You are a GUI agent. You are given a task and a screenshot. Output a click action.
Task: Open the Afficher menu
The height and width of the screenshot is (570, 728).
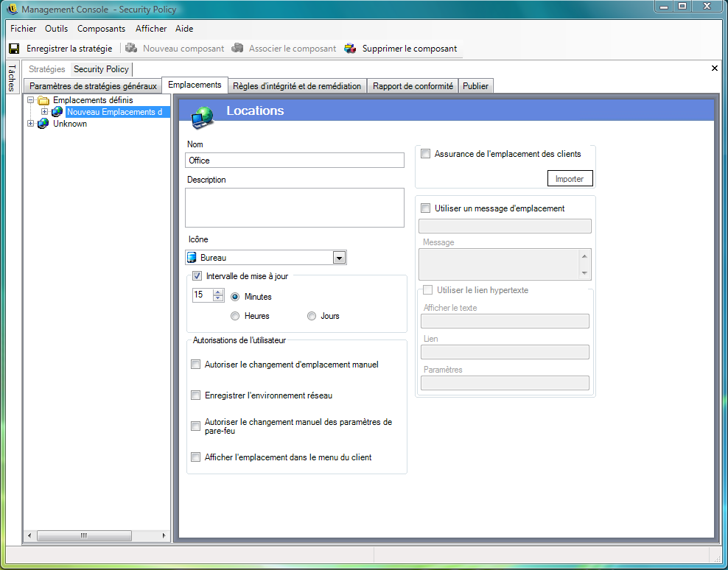[151, 28]
